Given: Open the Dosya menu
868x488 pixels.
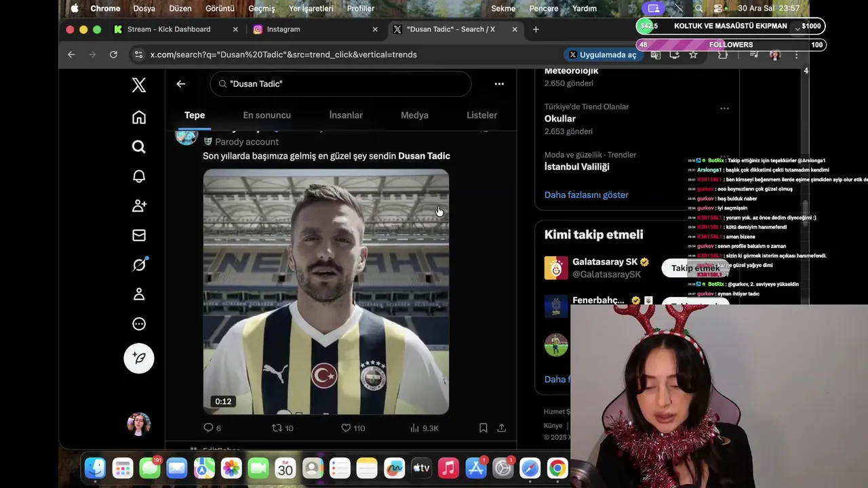Looking at the screenshot, I should [144, 8].
